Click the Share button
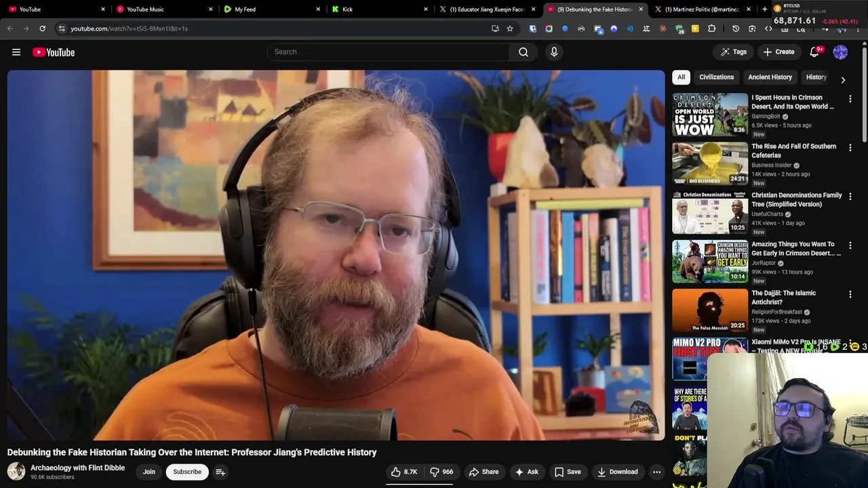The width and height of the screenshot is (868, 488). 484,472
